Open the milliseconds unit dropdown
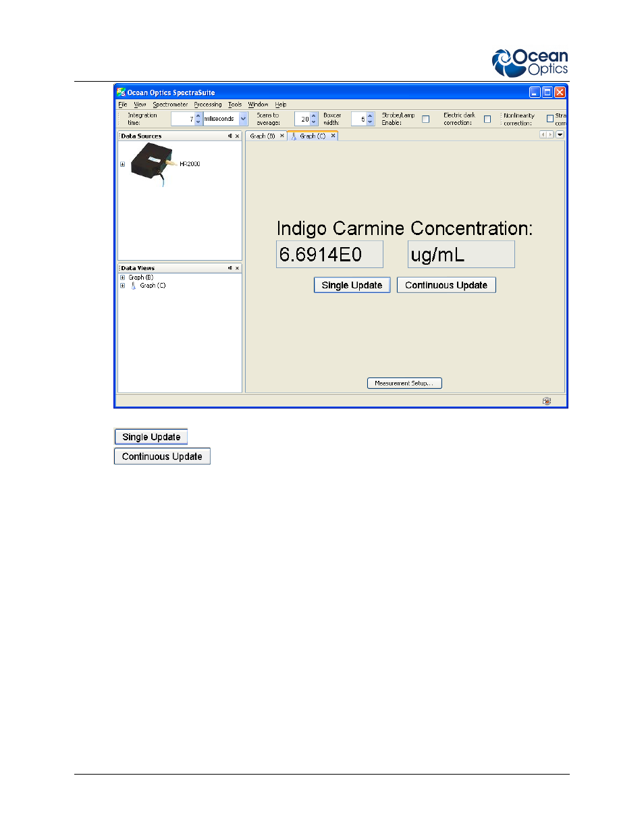The image size is (644, 834). tap(243, 119)
